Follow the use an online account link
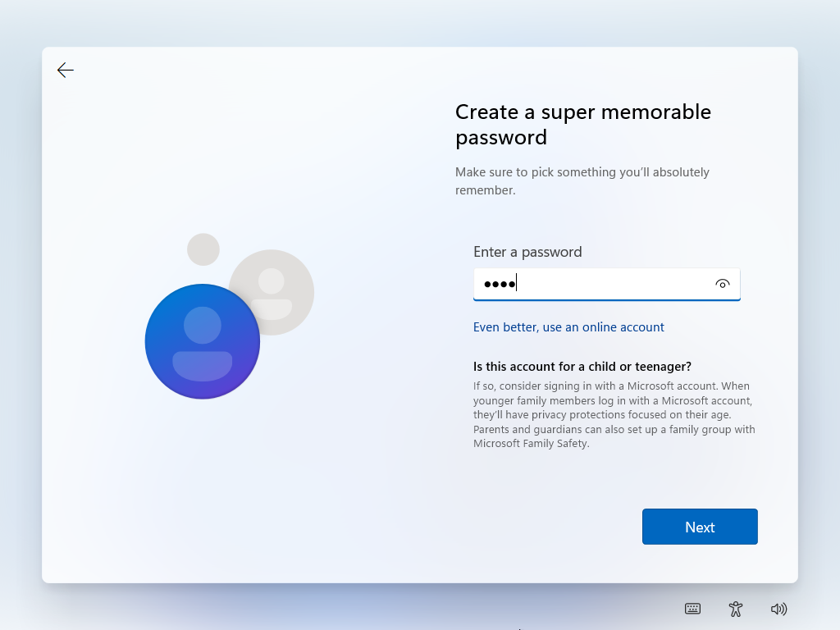This screenshot has width=840, height=630. tap(568, 326)
